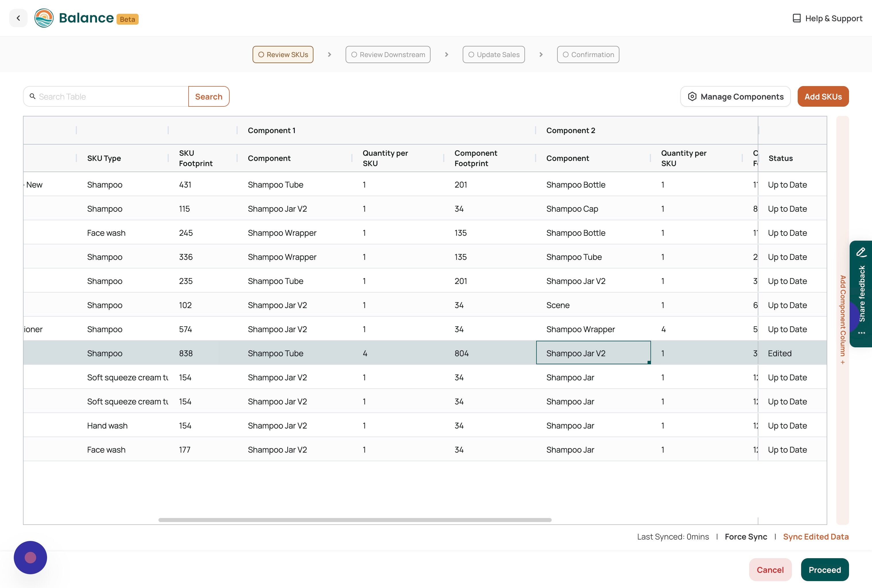Click the Shampoo Wrapper cell in row 574

[x=580, y=329]
